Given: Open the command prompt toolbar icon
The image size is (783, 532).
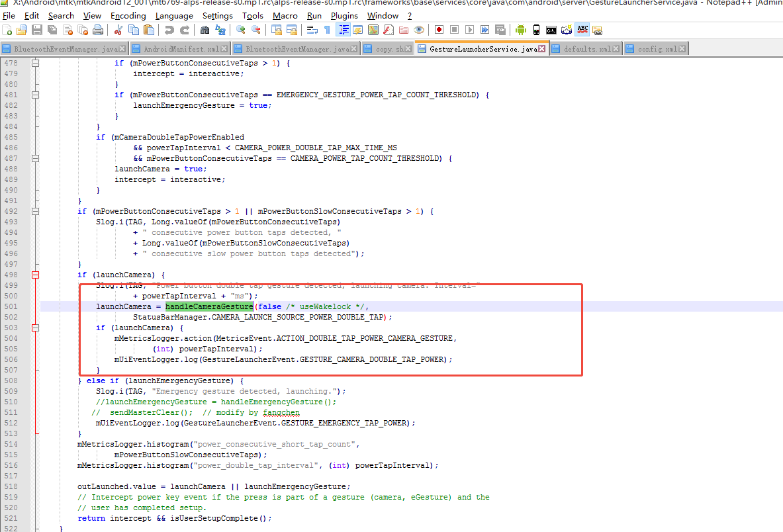Looking at the screenshot, I should 551,30.
